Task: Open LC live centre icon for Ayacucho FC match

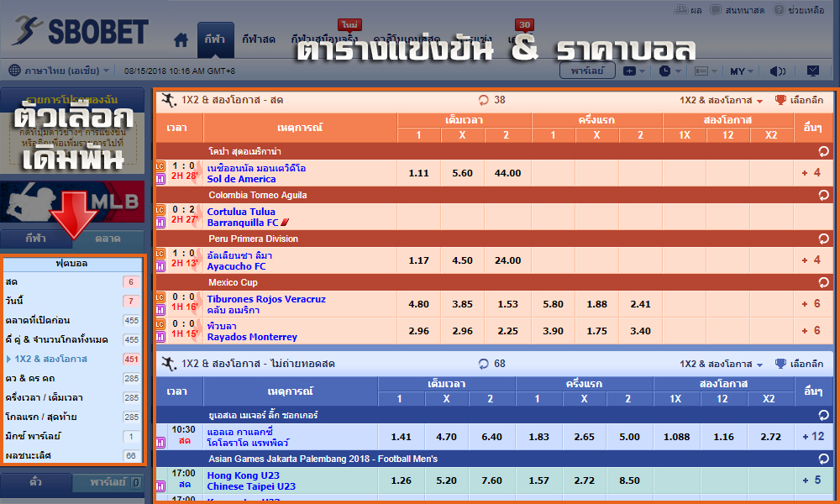Action: (x=160, y=254)
